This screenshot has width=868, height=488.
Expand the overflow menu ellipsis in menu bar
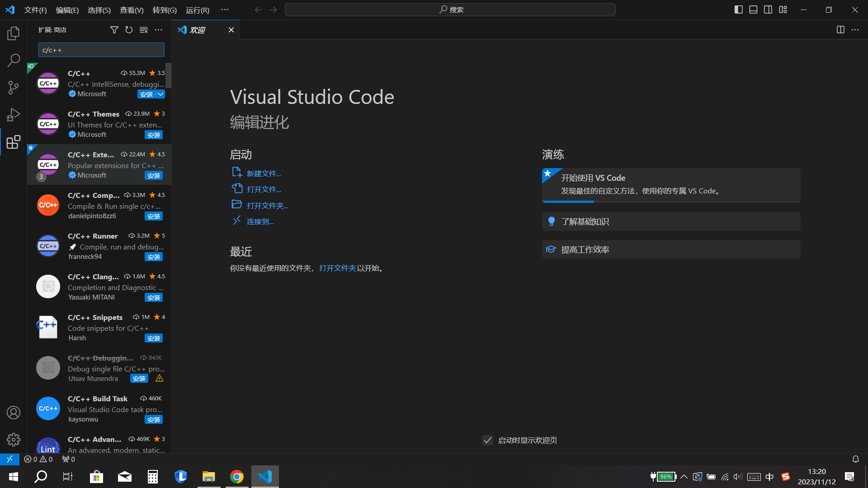point(225,9)
